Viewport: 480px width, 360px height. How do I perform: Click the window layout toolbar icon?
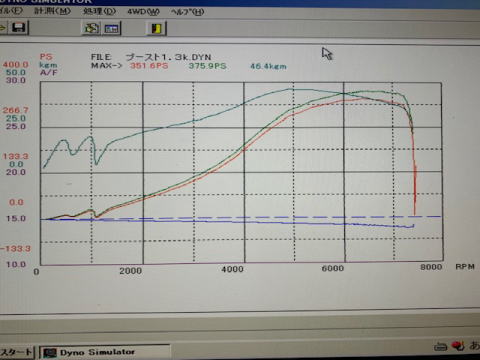coord(111,29)
